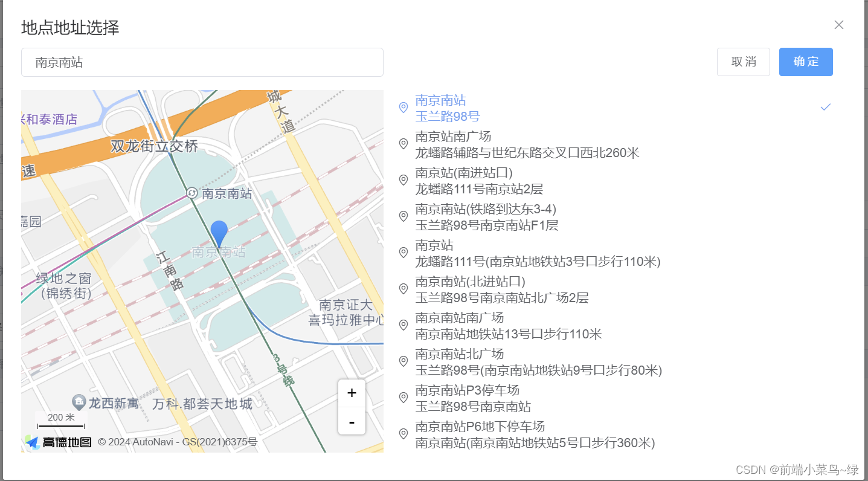The image size is (868, 481).
Task: Open the © 2024 AutoNavi attribution link
Action: pos(179,442)
